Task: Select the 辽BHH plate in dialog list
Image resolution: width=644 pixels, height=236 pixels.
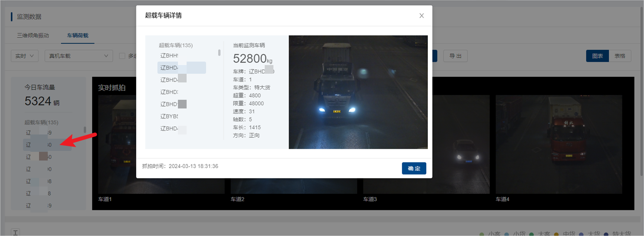Action: pyautogui.click(x=169, y=56)
